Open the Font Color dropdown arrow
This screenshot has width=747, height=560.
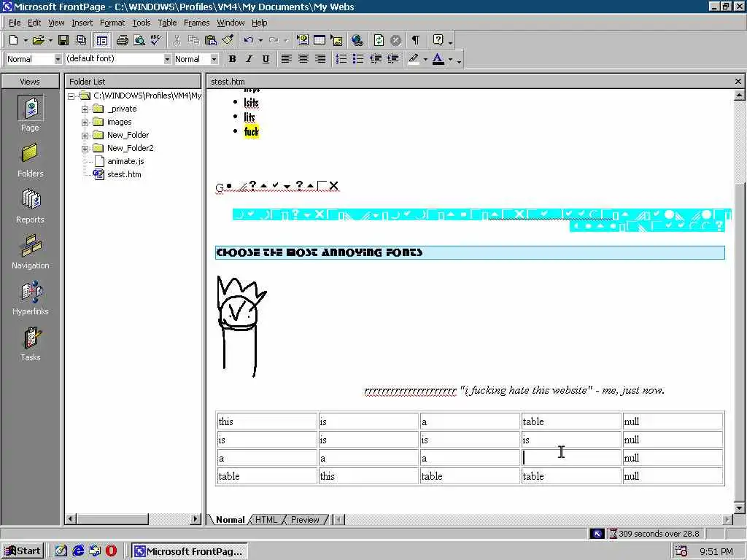tap(450, 59)
